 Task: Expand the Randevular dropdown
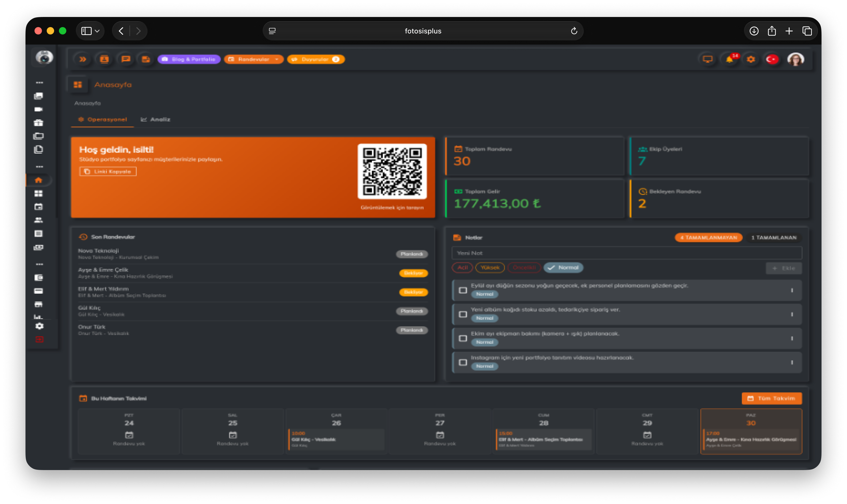(x=253, y=59)
